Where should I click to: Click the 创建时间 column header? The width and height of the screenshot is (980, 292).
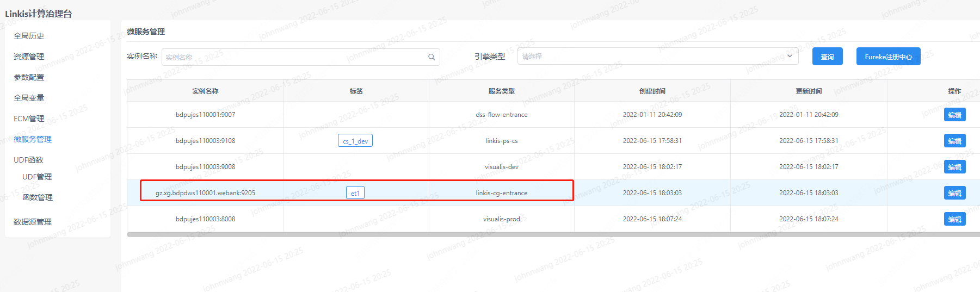coord(652,91)
